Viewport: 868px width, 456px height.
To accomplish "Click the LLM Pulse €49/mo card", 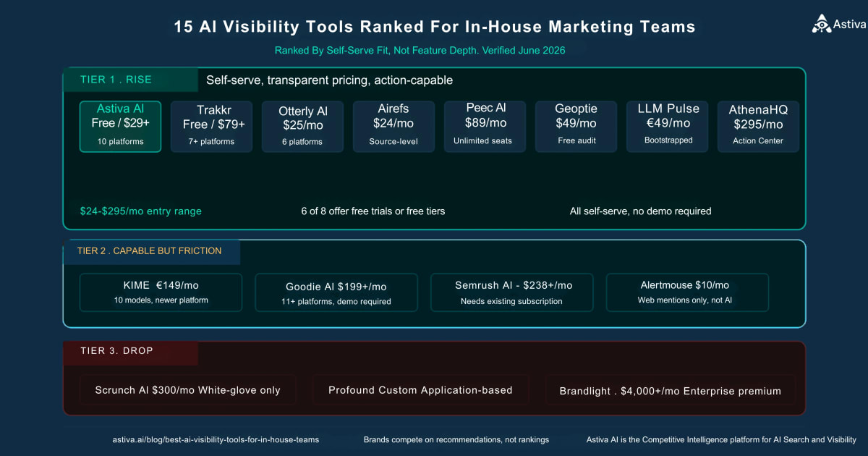I will click(667, 127).
